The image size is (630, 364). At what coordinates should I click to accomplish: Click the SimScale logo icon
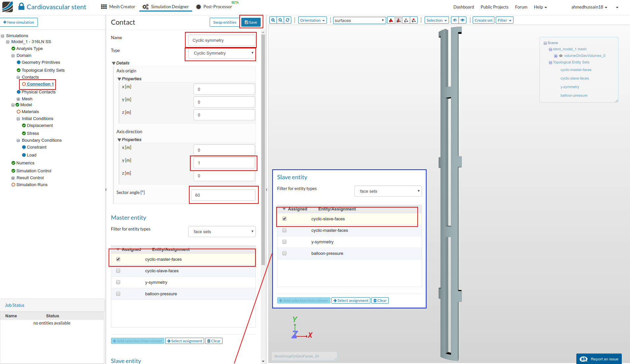tap(8, 7)
